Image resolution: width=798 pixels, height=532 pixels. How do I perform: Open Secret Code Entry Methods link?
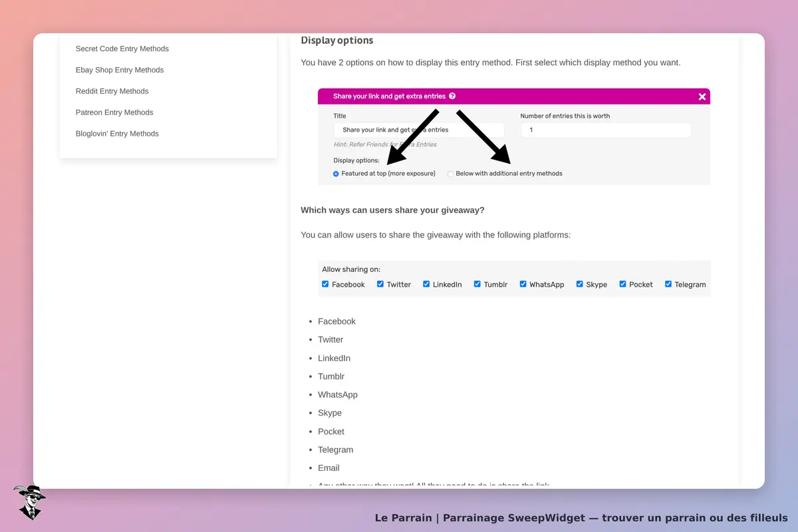pyautogui.click(x=122, y=49)
